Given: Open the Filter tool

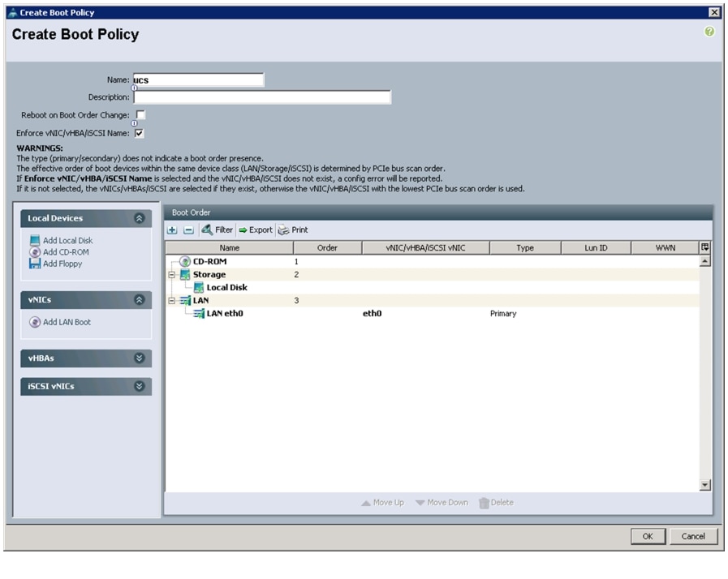Looking at the screenshot, I should coord(217,229).
